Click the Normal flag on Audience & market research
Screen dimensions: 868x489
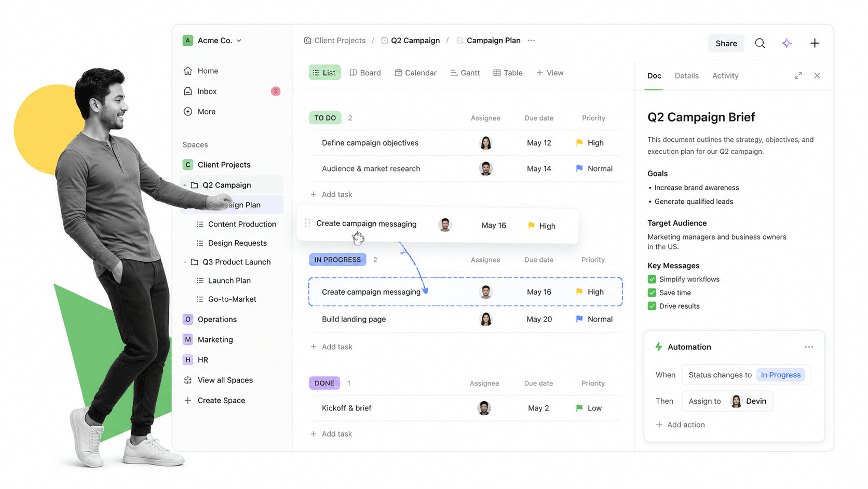579,168
